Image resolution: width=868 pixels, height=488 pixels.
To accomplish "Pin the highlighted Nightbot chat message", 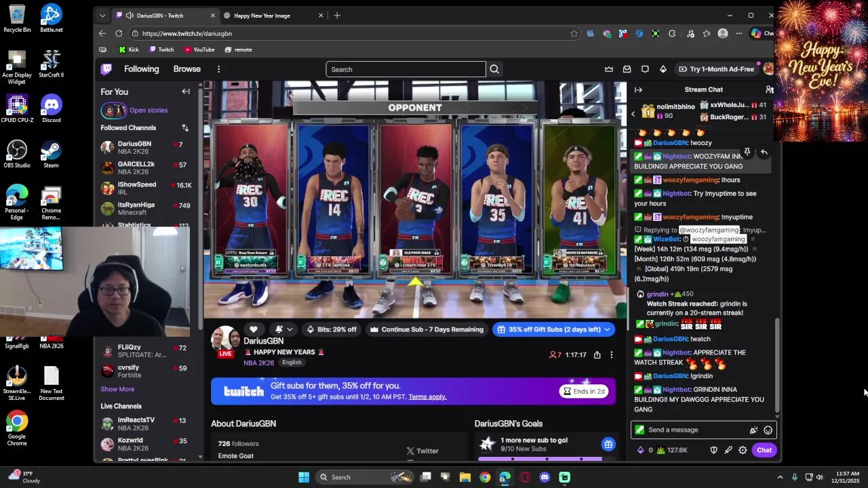I will (x=747, y=152).
